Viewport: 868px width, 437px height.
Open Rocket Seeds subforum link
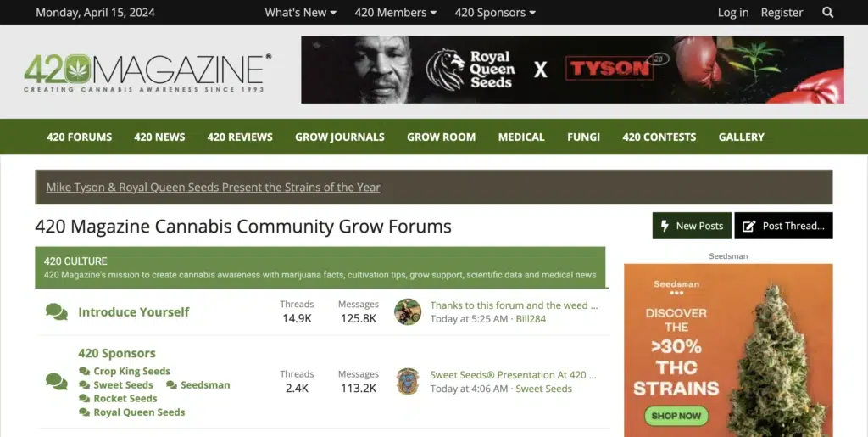(125, 398)
